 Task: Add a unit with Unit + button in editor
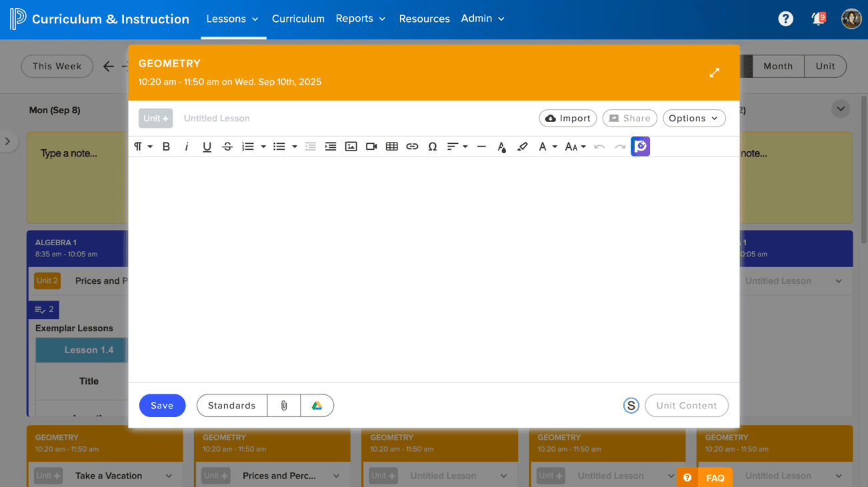coord(156,118)
